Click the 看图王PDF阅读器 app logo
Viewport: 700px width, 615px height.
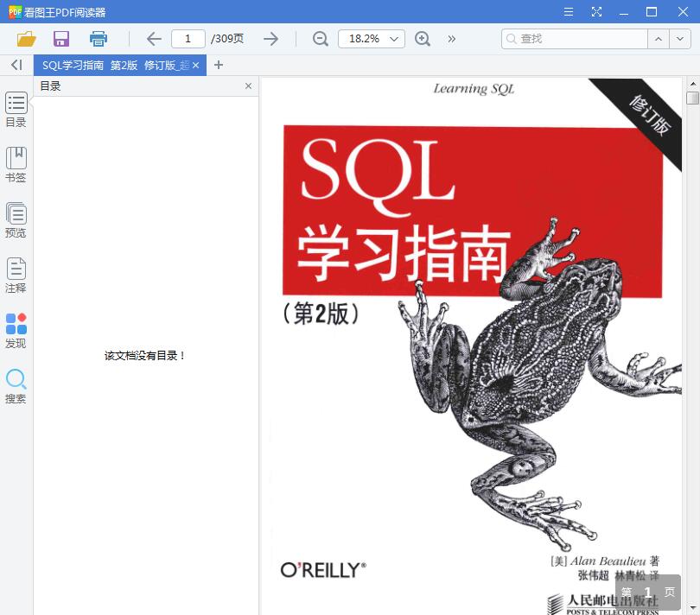coord(15,12)
